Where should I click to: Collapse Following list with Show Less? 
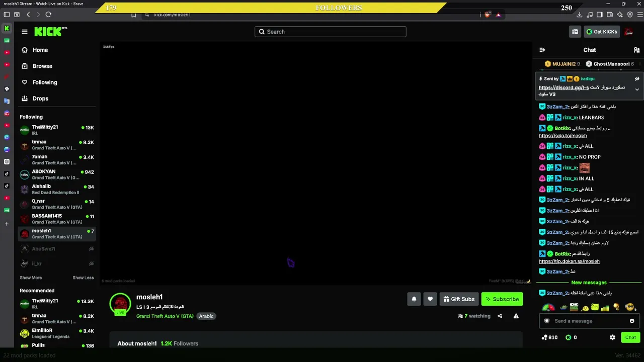tap(83, 278)
